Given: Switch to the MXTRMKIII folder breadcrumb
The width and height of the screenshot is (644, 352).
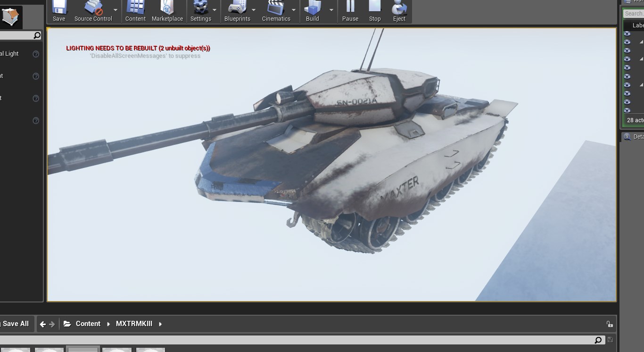Looking at the screenshot, I should coord(134,324).
